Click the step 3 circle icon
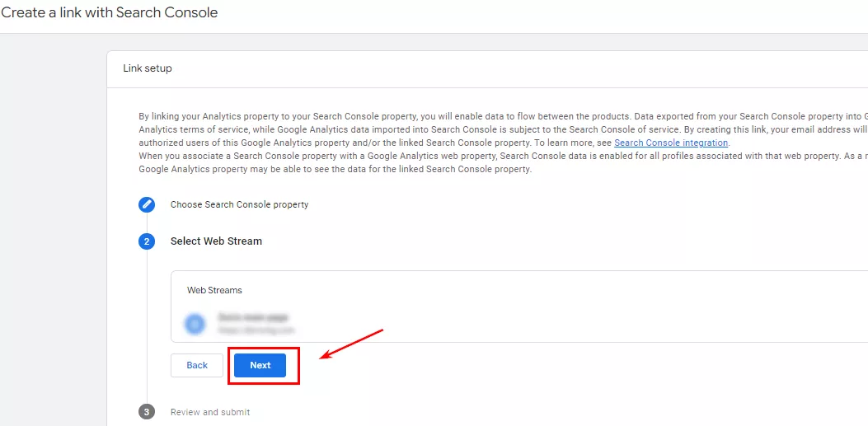 146,412
